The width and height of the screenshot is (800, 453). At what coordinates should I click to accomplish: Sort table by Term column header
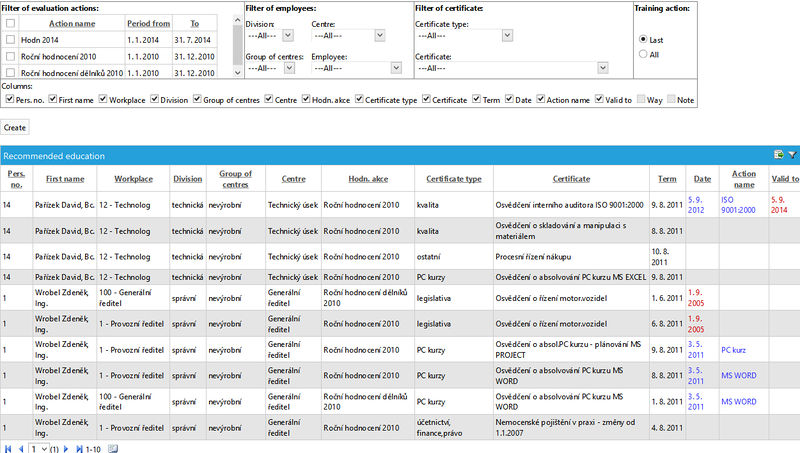click(x=667, y=179)
